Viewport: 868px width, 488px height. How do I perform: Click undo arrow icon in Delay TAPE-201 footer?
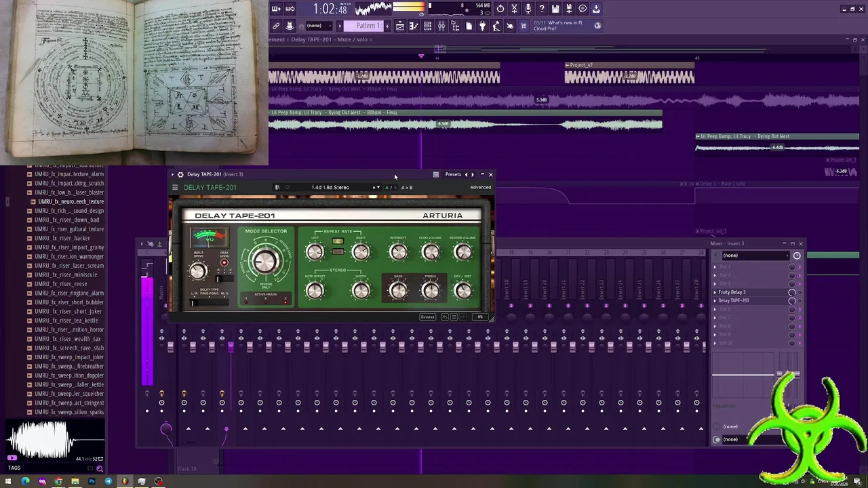[x=445, y=317]
